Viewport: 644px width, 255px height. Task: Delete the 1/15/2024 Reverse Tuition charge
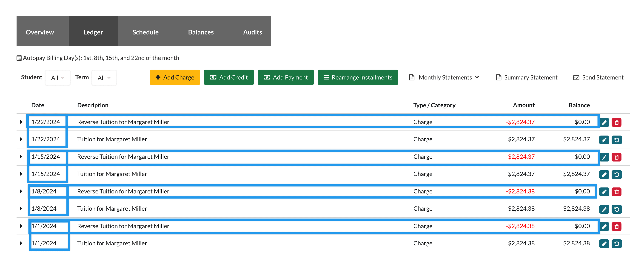616,157
